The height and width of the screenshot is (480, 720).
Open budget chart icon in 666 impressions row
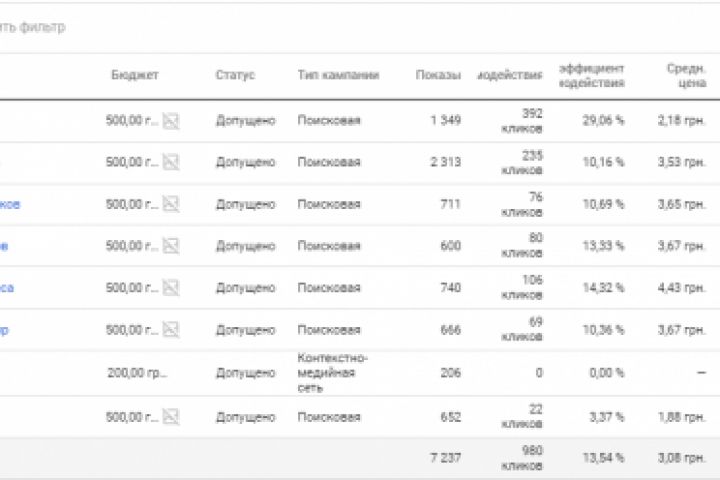tap(171, 330)
